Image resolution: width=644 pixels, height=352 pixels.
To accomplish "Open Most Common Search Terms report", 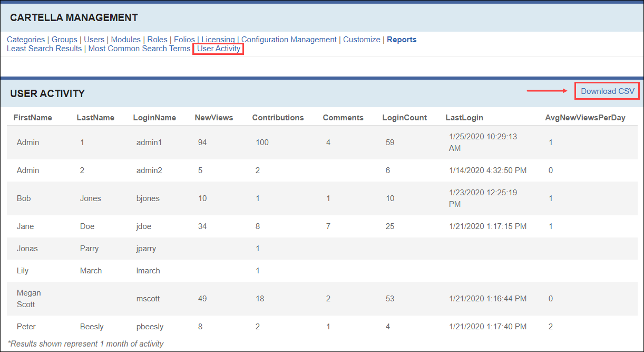I will (139, 49).
